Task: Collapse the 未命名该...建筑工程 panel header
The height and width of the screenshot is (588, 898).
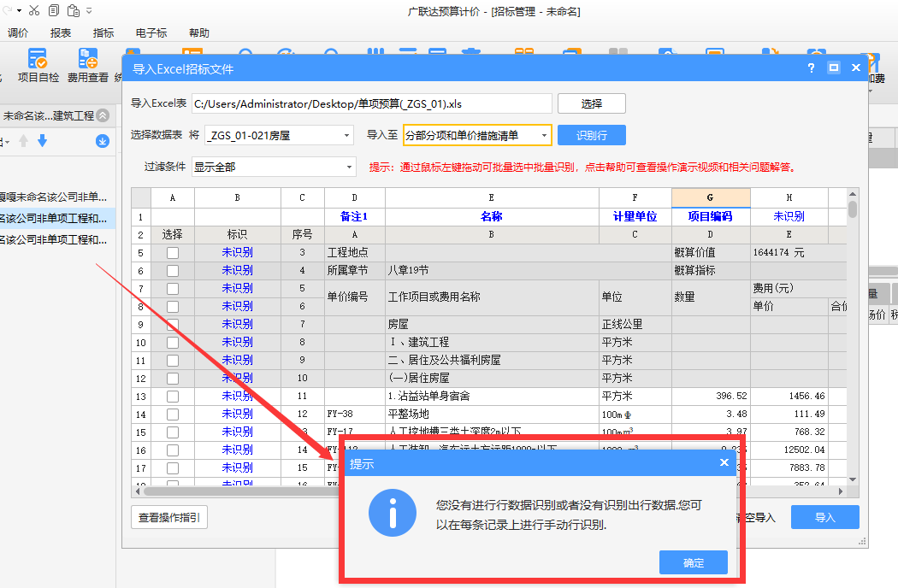Action: (x=103, y=115)
